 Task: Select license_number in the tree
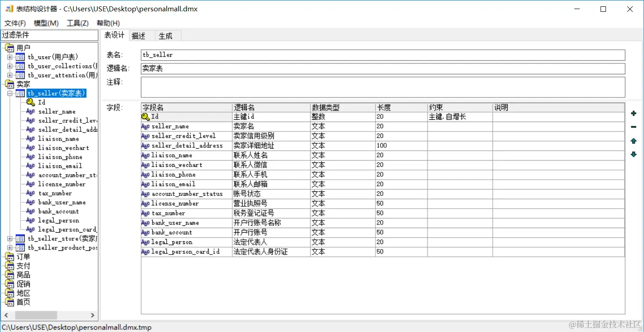click(62, 184)
